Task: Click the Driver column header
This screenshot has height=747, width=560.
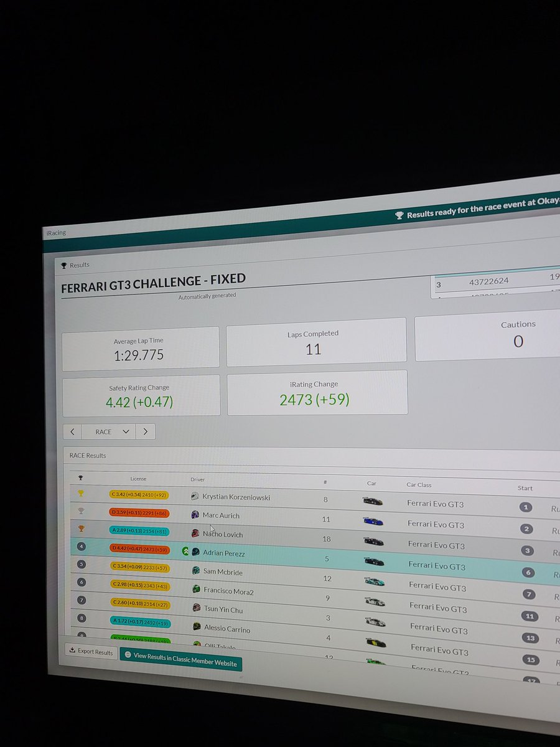Action: (x=197, y=479)
